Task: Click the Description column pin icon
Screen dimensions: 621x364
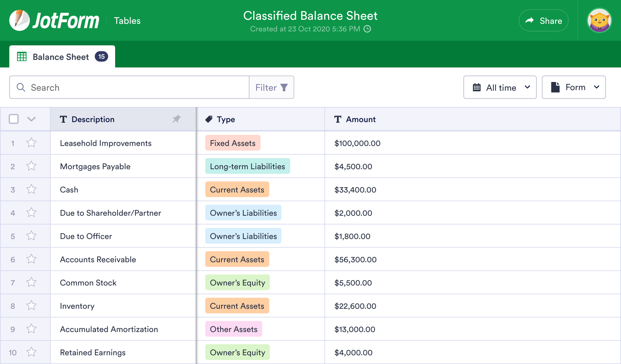Action: [177, 119]
